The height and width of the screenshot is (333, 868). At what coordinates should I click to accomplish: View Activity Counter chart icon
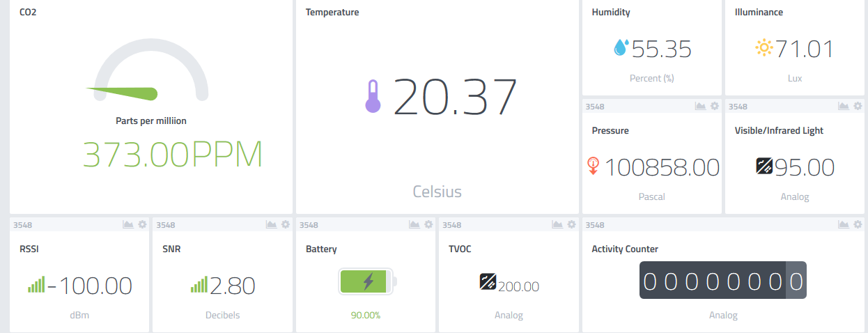coord(843,224)
